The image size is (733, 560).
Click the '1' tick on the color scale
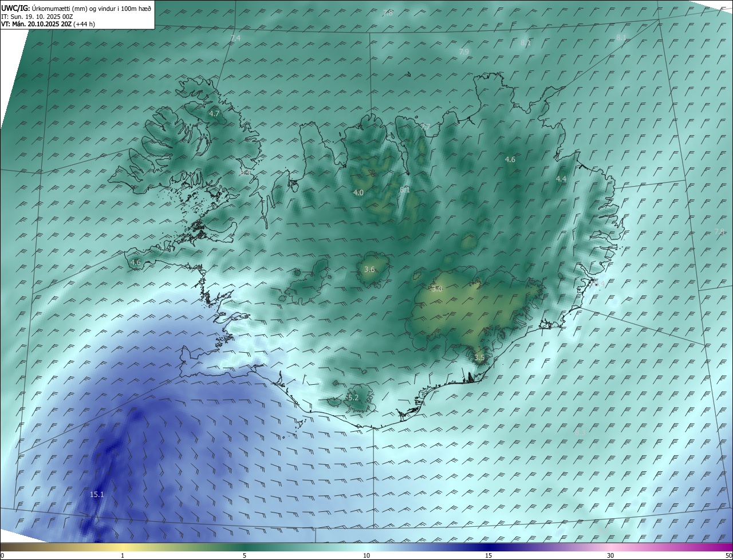point(123,555)
